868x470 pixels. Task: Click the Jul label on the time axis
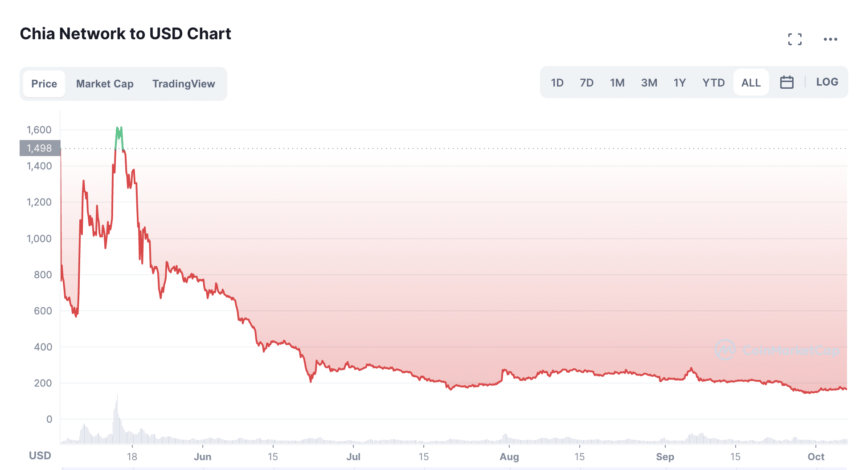tap(353, 457)
